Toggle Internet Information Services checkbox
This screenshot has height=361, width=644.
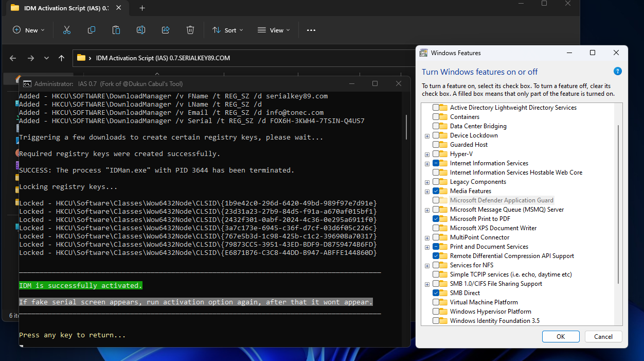[436, 163]
